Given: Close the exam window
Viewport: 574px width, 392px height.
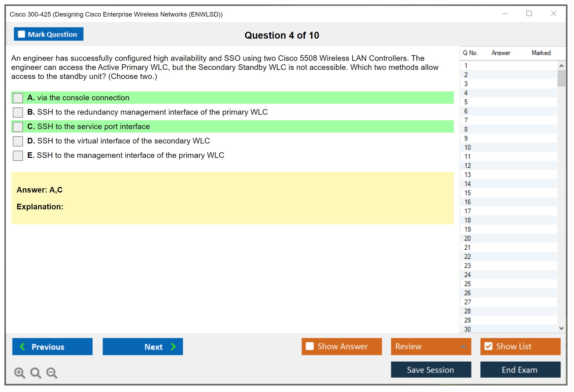Looking at the screenshot, I should click(x=553, y=14).
